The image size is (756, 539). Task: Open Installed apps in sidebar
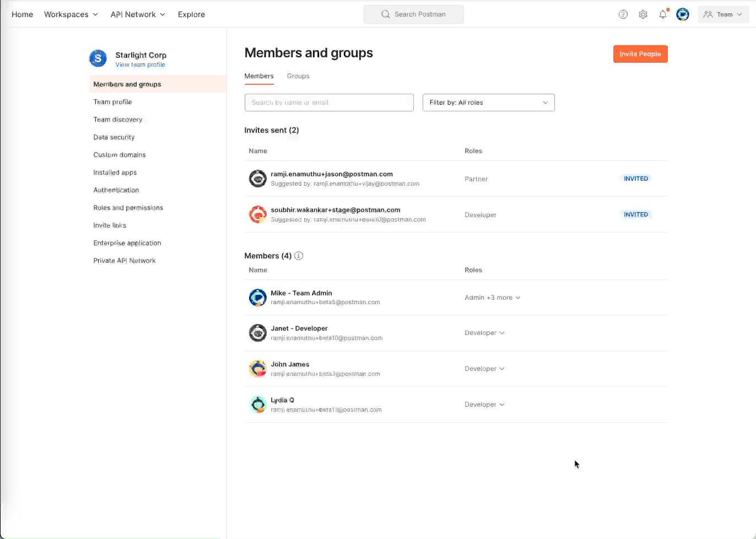115,173
